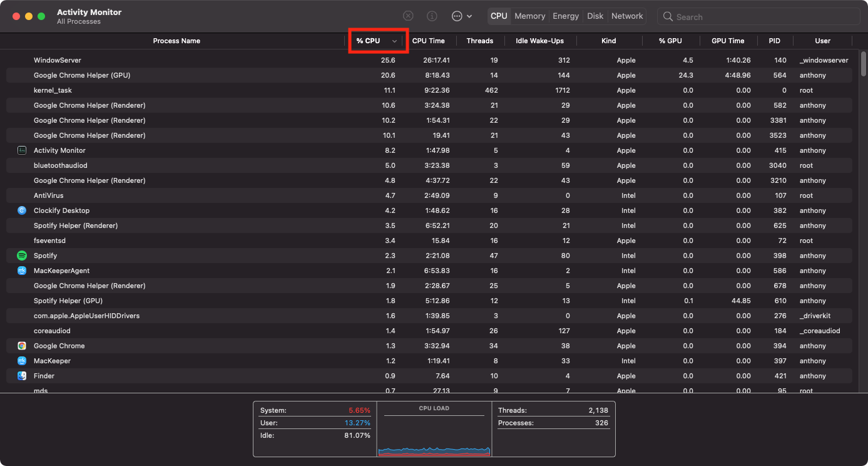Sort by PID column header

coord(775,41)
